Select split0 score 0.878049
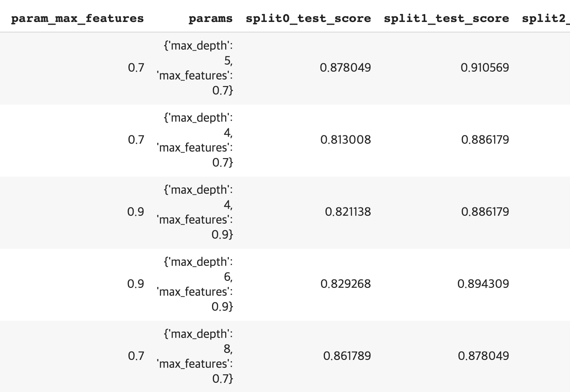 coord(346,68)
